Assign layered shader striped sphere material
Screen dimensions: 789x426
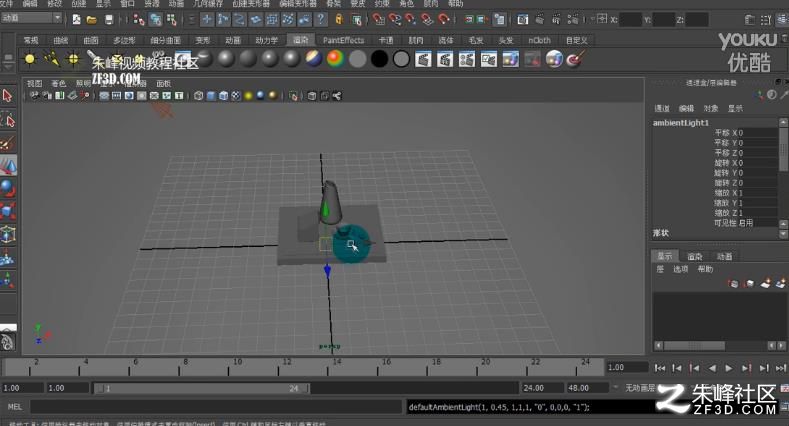click(x=313, y=59)
